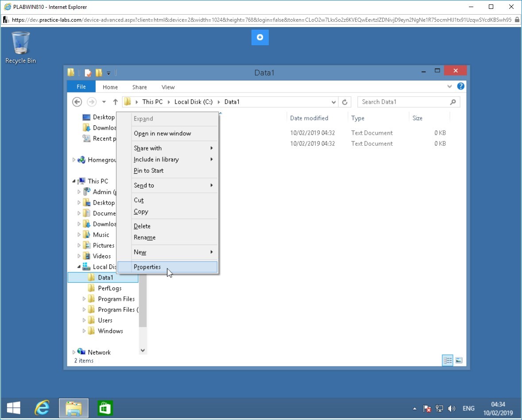This screenshot has height=420, width=522.
Task: Open Windows Start button
Action: click(x=14, y=408)
